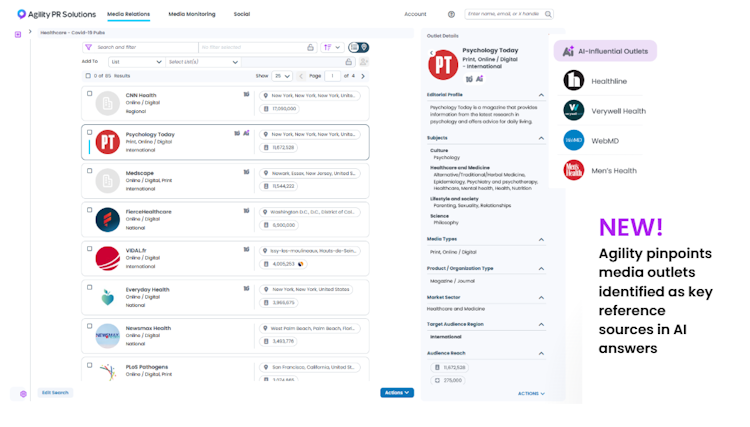Click the WebMD logo icon

574,141
